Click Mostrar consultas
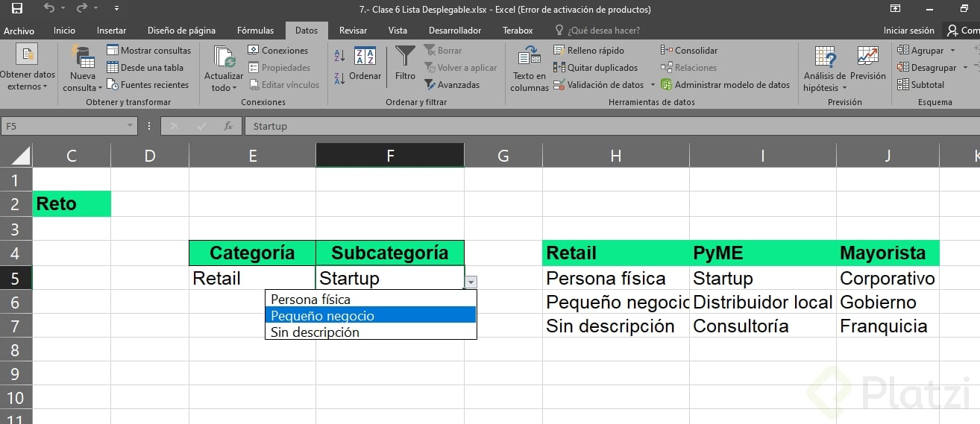The image size is (980, 424). [x=148, y=51]
